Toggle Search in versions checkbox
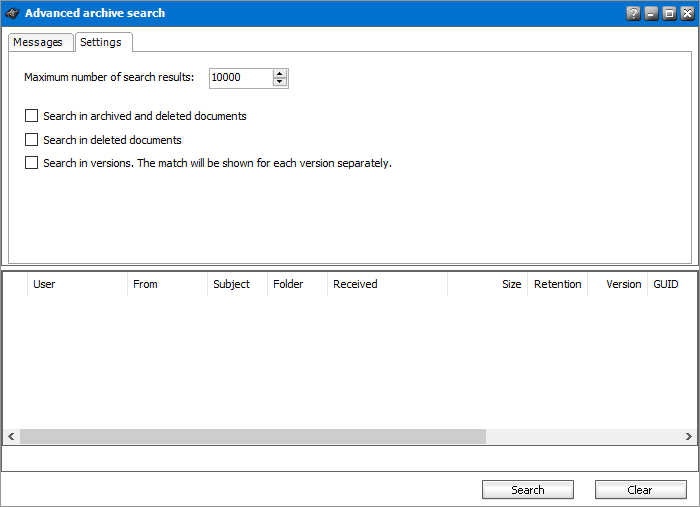 pos(32,163)
